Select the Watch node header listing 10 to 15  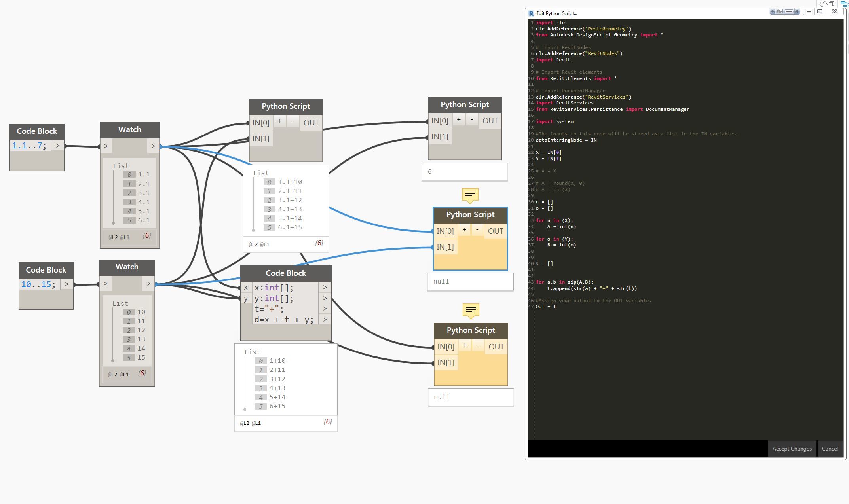point(127,267)
